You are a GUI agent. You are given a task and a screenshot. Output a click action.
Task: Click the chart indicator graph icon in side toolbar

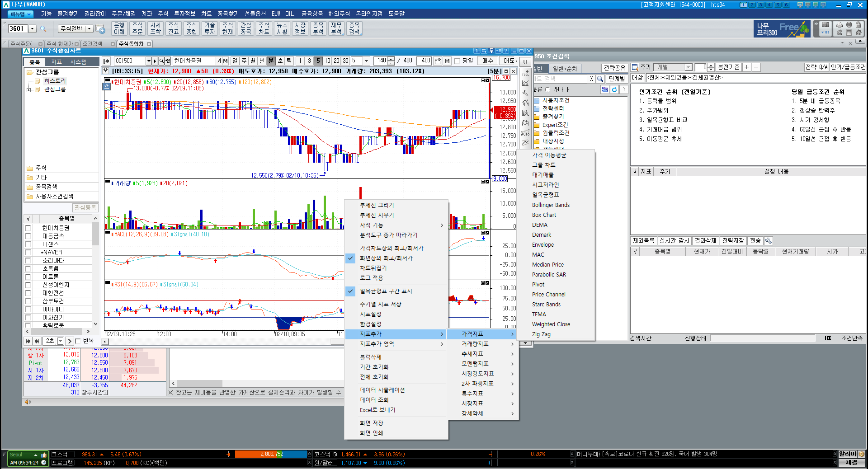(525, 83)
